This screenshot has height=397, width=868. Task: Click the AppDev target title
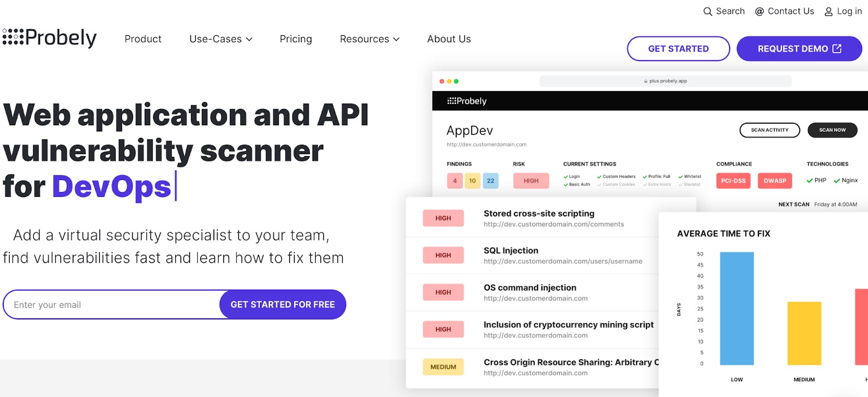click(470, 131)
